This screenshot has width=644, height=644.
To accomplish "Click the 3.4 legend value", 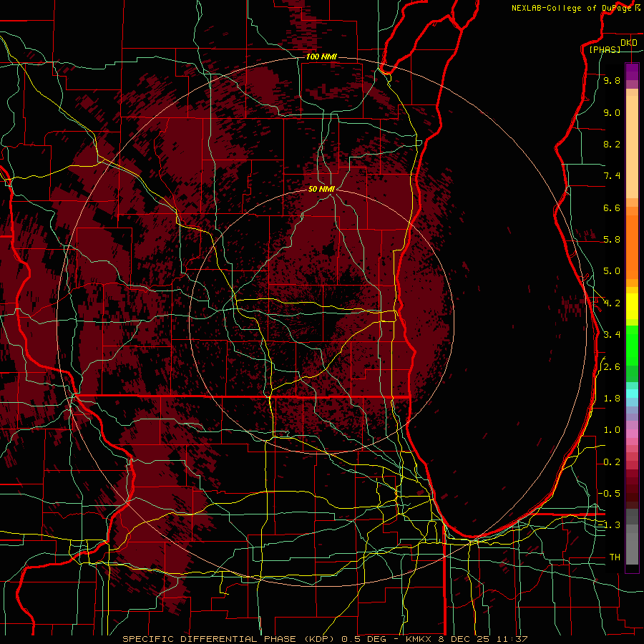I will pyautogui.click(x=612, y=335).
